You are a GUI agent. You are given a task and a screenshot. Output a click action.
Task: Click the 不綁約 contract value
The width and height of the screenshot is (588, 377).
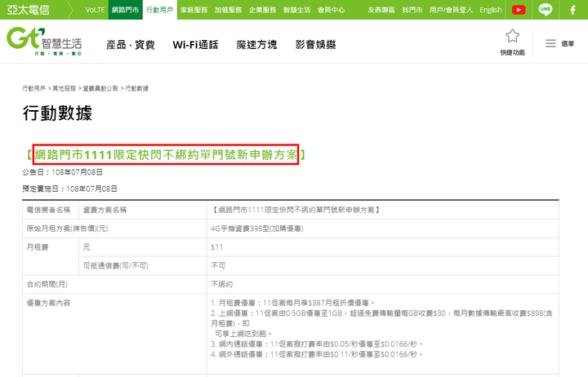tap(221, 285)
